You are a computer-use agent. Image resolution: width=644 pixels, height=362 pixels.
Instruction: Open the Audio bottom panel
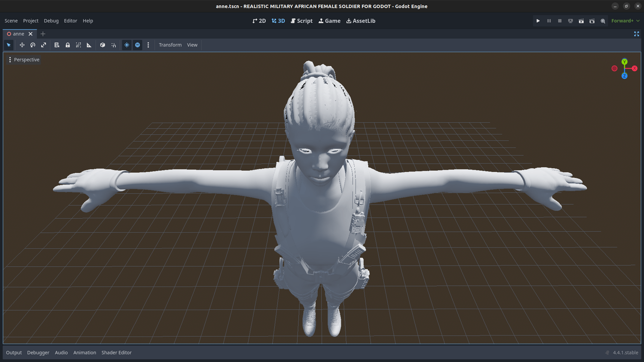point(61,353)
